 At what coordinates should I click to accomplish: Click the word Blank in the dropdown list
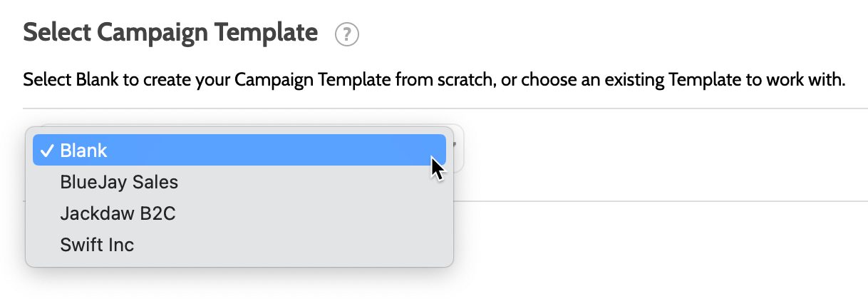84,151
